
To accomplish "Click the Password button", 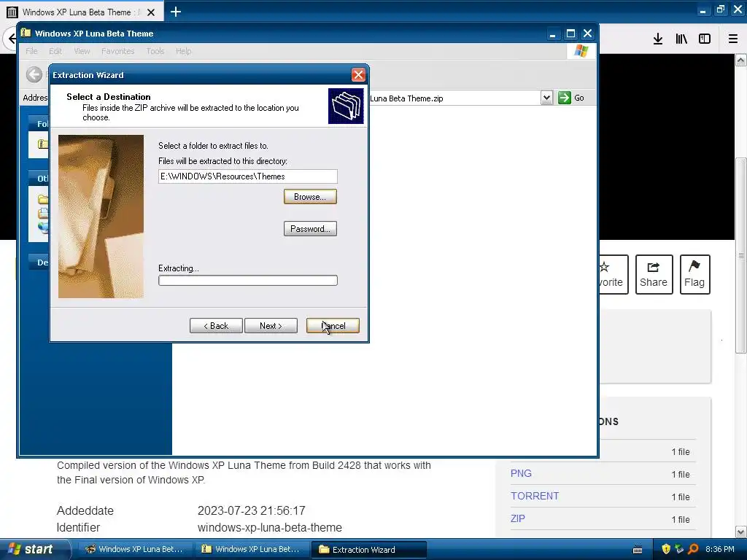I will [310, 228].
